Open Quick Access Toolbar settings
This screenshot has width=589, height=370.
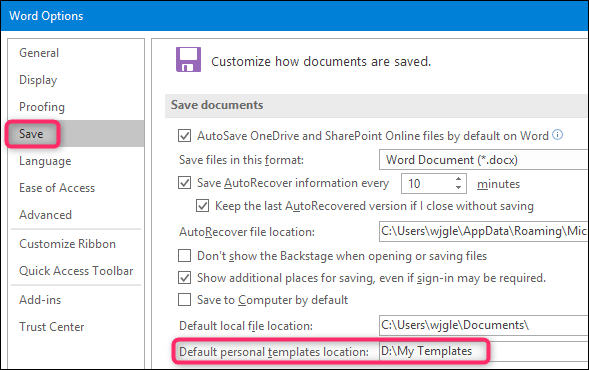(76, 271)
